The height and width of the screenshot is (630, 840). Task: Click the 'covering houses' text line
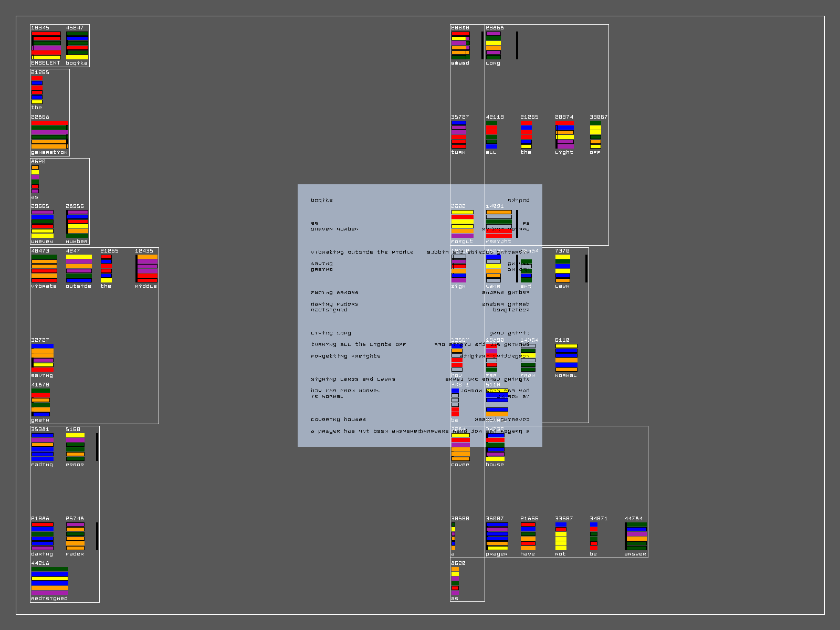(338, 419)
